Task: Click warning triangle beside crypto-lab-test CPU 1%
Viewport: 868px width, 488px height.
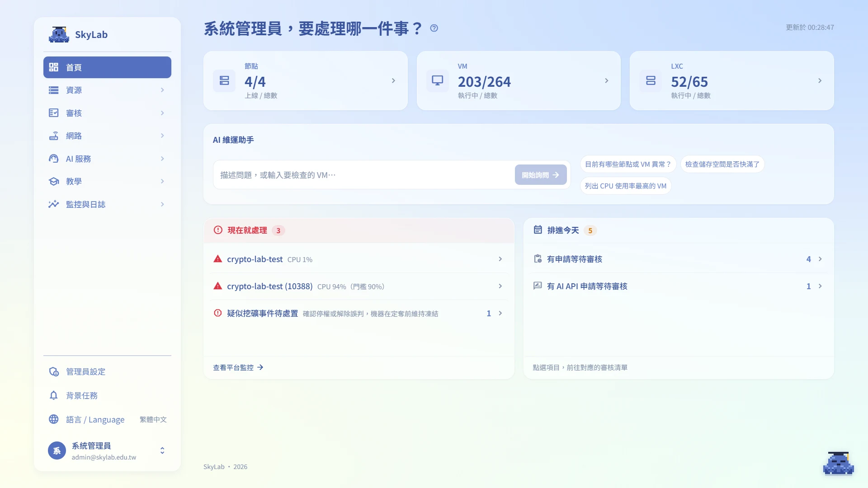Action: click(218, 259)
